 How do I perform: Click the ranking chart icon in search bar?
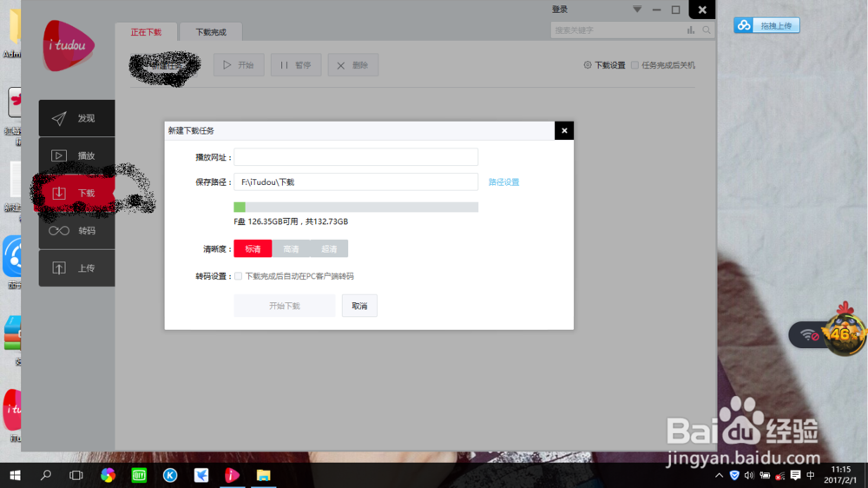tap(691, 30)
